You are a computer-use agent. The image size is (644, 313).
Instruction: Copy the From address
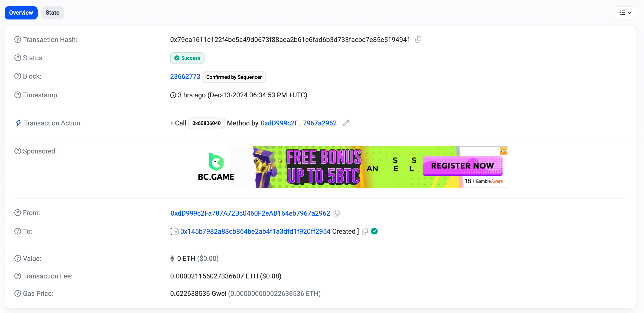337,213
